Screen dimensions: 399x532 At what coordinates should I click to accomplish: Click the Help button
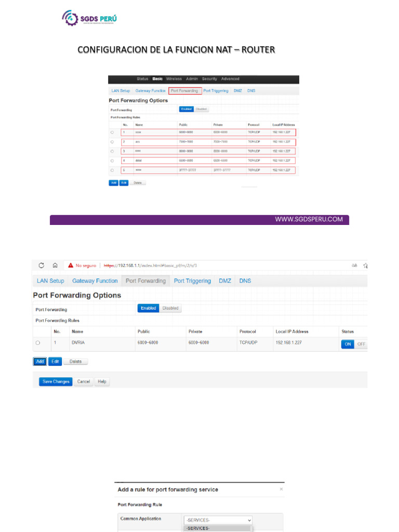tap(102, 381)
